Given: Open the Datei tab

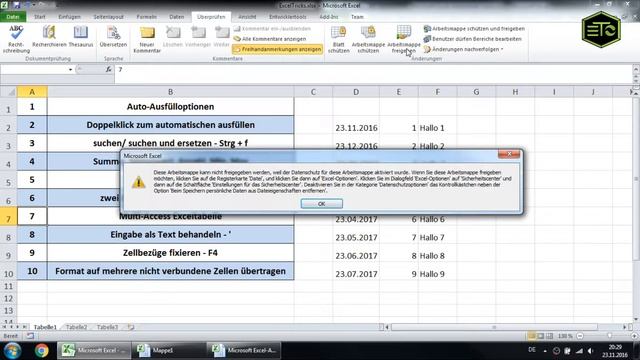Looking at the screenshot, I should pos(13,17).
